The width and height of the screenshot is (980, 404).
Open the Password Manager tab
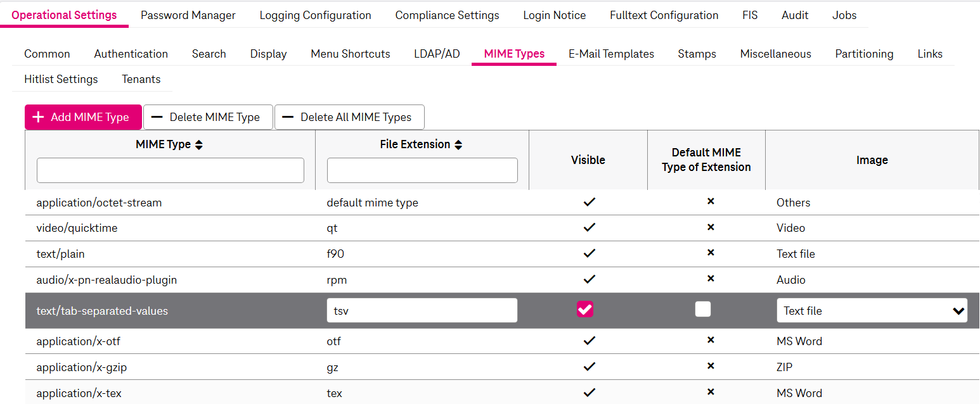pos(188,15)
